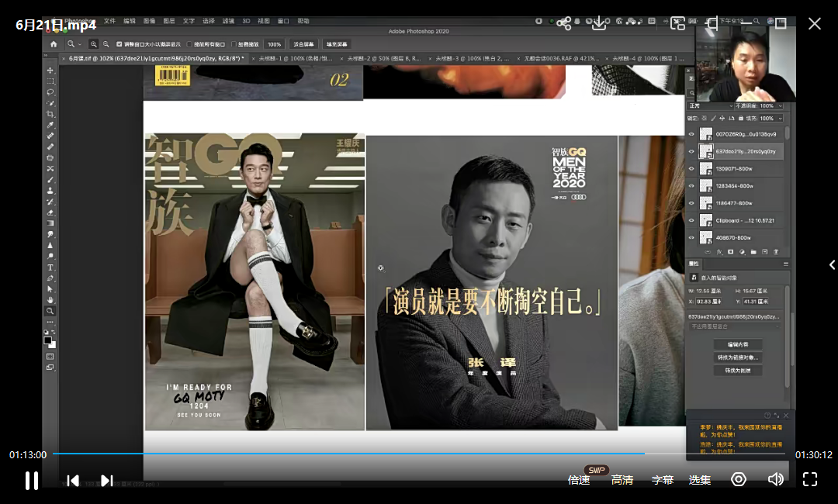Open the layer blend mode dropdown
The width and height of the screenshot is (838, 504).
tap(710, 105)
